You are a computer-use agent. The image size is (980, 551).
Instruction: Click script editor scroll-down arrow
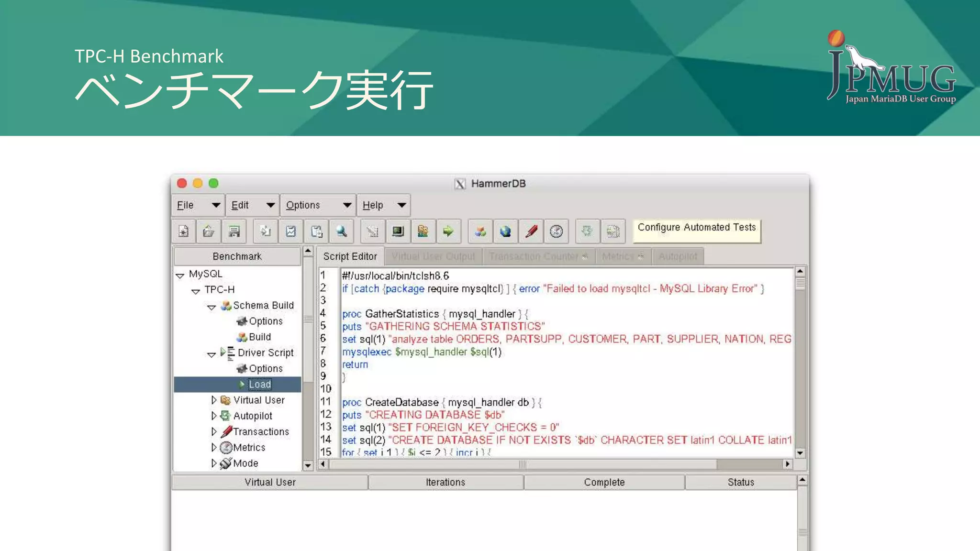pyautogui.click(x=800, y=452)
